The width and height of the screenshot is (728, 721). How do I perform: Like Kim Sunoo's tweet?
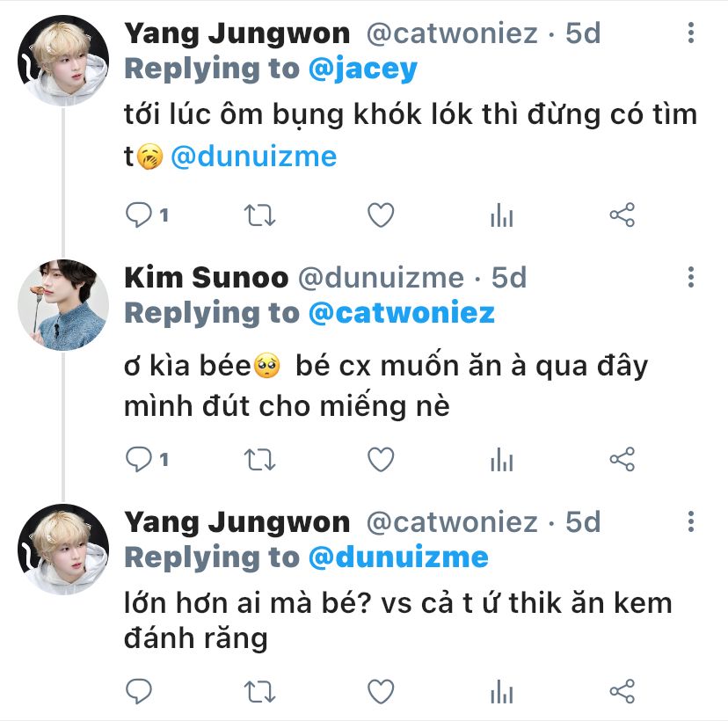point(380,459)
